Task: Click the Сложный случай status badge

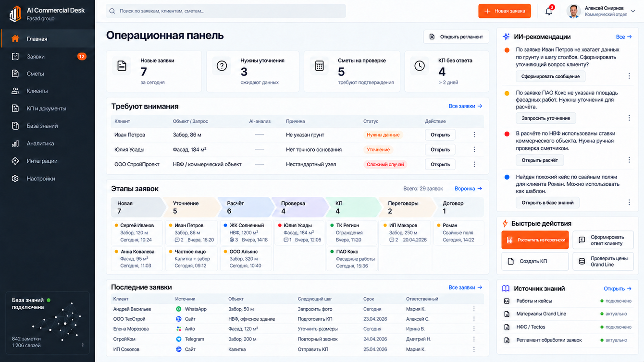Action: click(385, 164)
